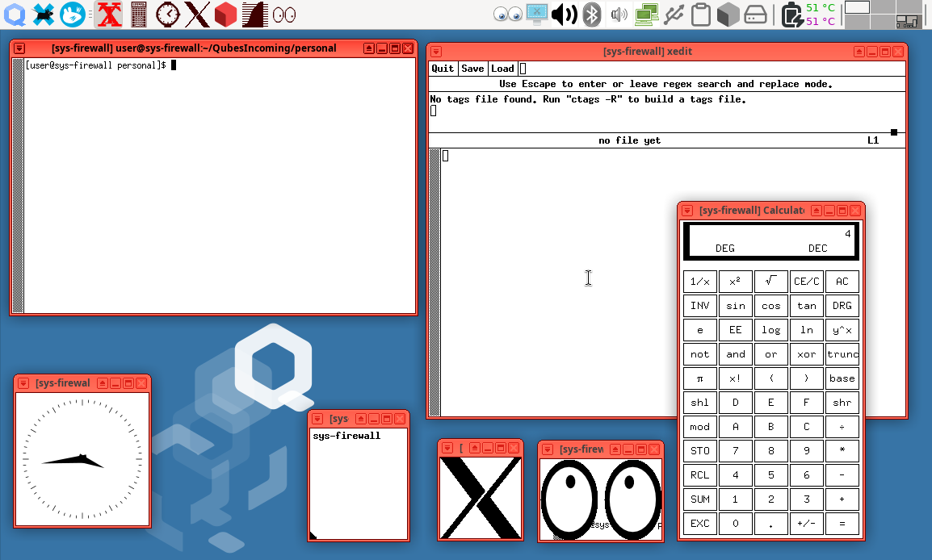932x560 pixels.
Task: Toggle INV mode on calculator
Action: (699, 306)
